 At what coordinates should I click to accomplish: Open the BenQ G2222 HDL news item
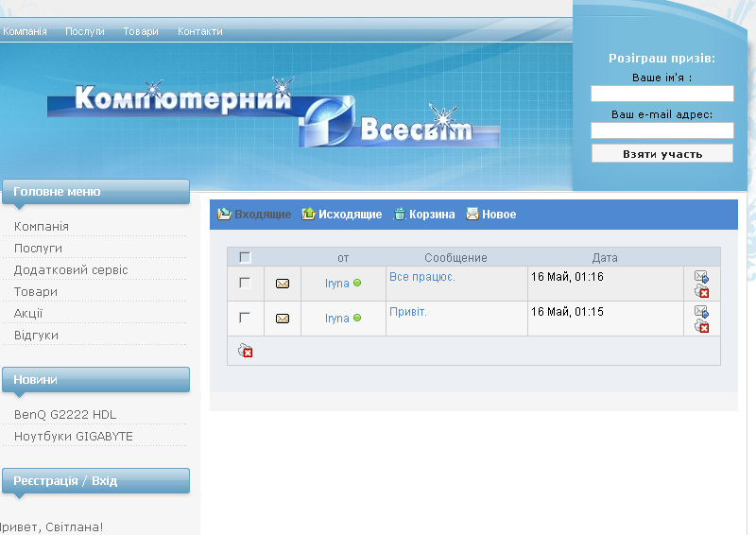click(x=65, y=414)
